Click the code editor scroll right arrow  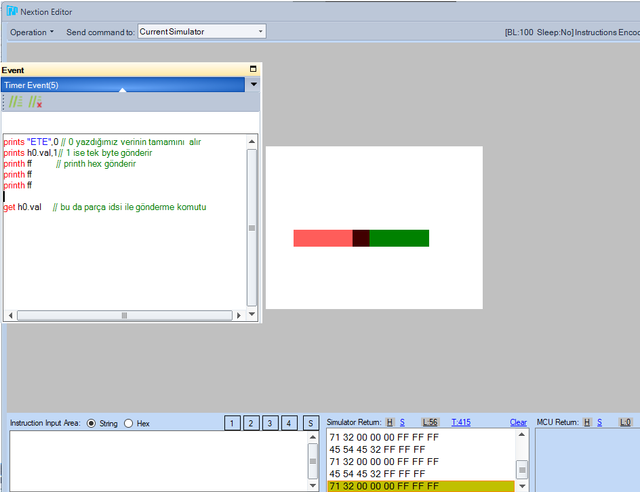click(x=239, y=315)
